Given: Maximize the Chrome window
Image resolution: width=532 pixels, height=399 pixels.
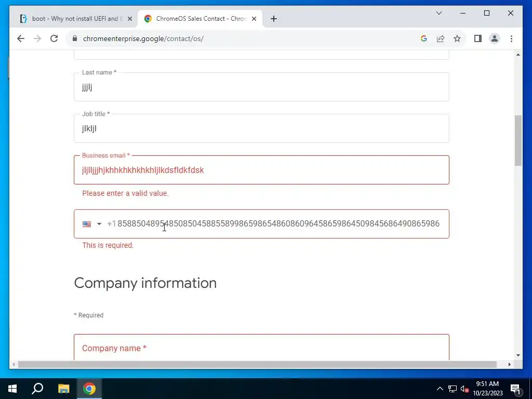Looking at the screenshot, I should (x=486, y=13).
